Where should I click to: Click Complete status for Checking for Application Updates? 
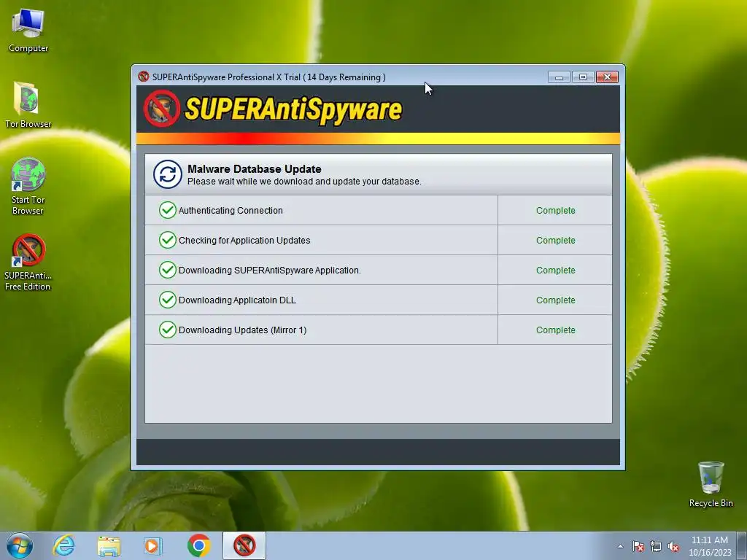pos(555,241)
